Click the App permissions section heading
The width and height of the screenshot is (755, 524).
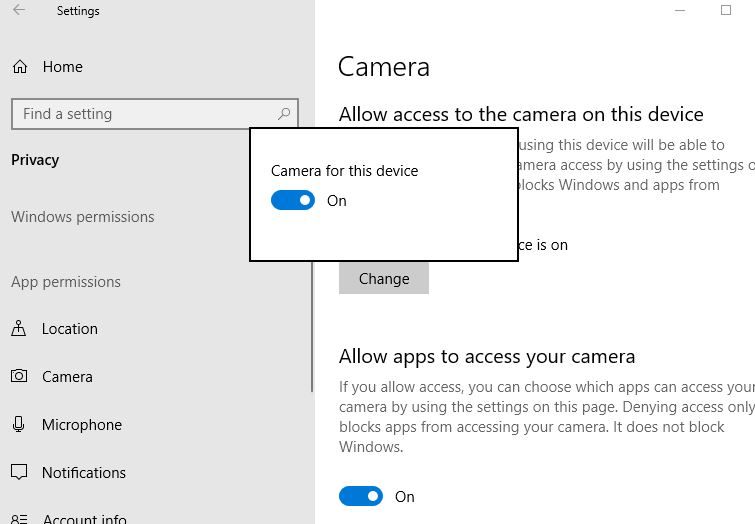click(66, 282)
